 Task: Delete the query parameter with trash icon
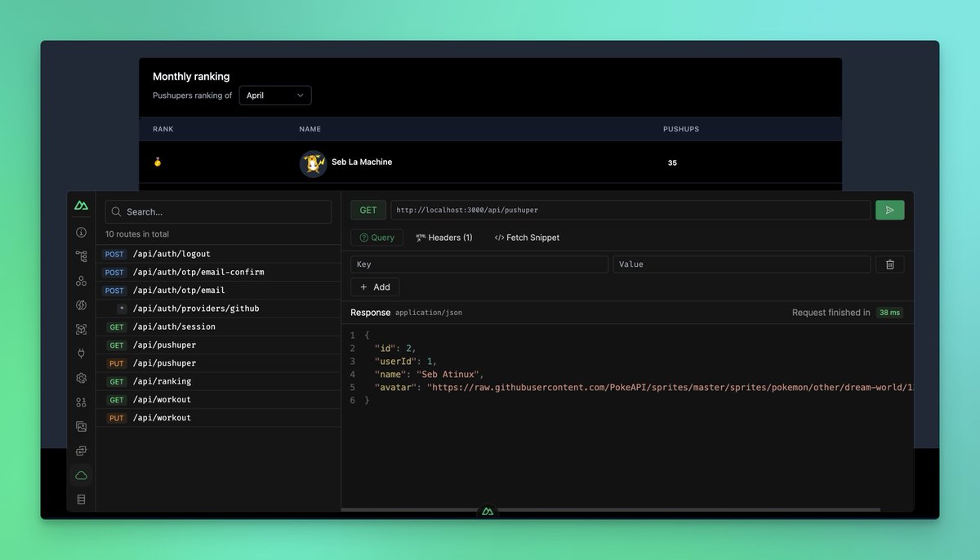click(890, 264)
